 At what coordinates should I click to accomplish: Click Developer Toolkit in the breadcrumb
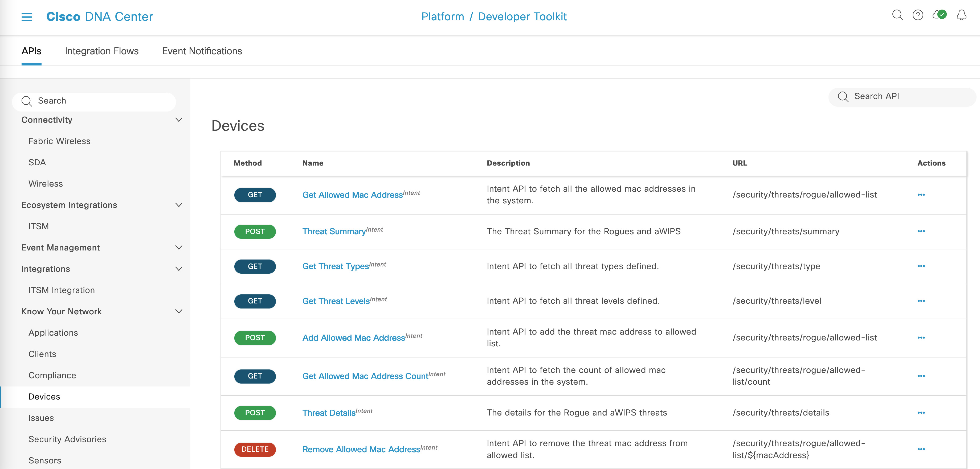coord(522,16)
